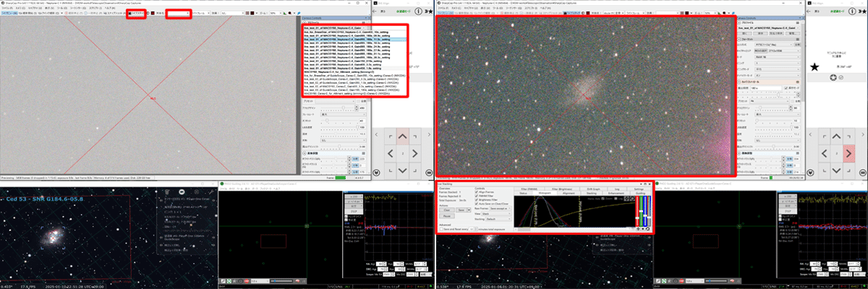Click down arrow in left align window
Image resolution: width=868 pixels, height=289 pixels.
[402, 171]
